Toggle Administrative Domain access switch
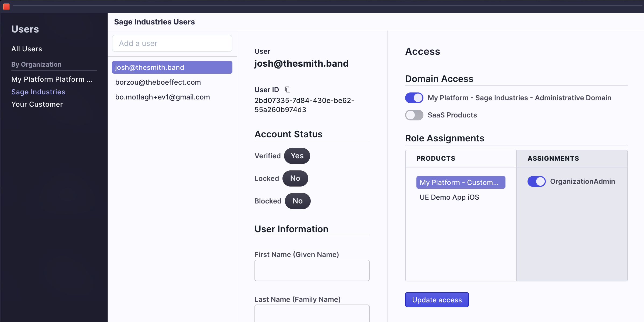Image resolution: width=644 pixels, height=322 pixels. pyautogui.click(x=414, y=98)
